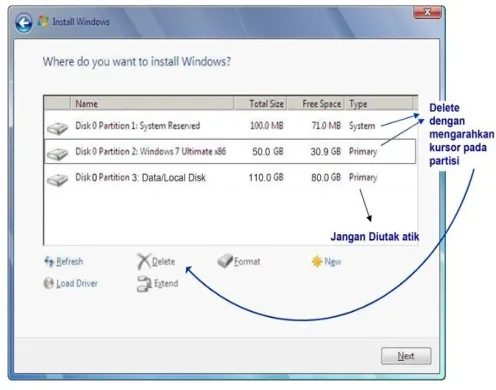Click the blue back arrow button
Viewport: 496px width, 390px height.
[24, 23]
